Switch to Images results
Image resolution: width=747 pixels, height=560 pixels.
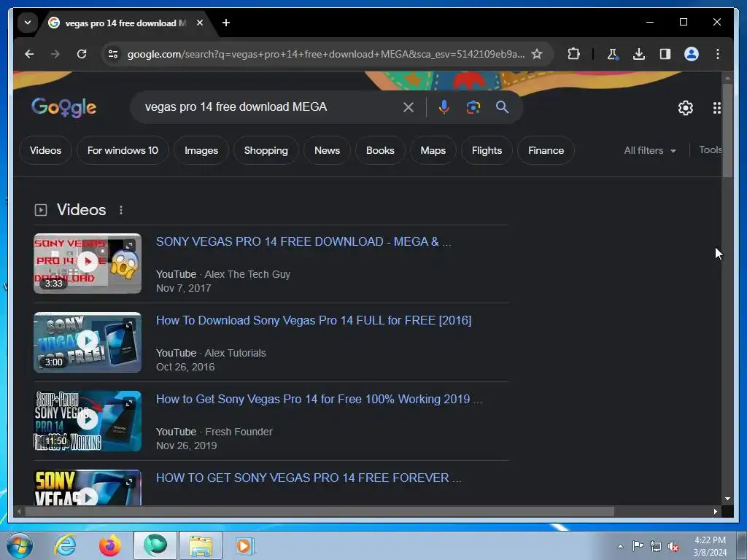tap(201, 150)
